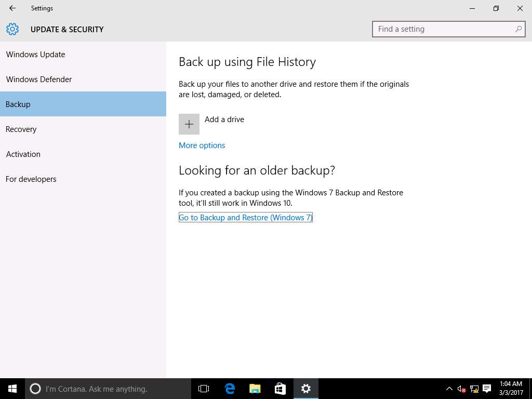Select Windows Defender in the sidebar
This screenshot has width=532, height=399.
[83, 79]
